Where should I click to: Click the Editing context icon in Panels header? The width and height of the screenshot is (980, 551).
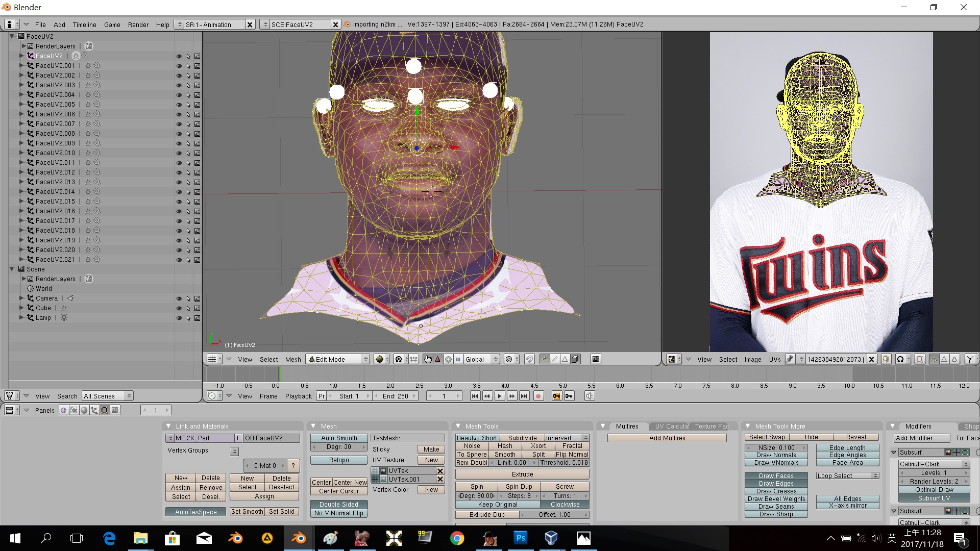105,410
